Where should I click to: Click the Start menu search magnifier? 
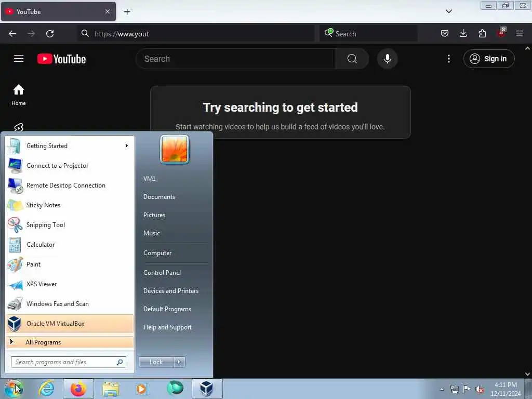(x=120, y=362)
